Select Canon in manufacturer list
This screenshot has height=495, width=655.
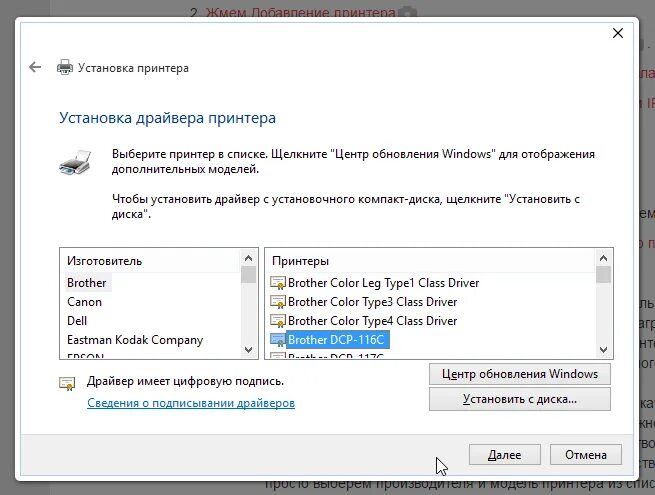click(84, 302)
